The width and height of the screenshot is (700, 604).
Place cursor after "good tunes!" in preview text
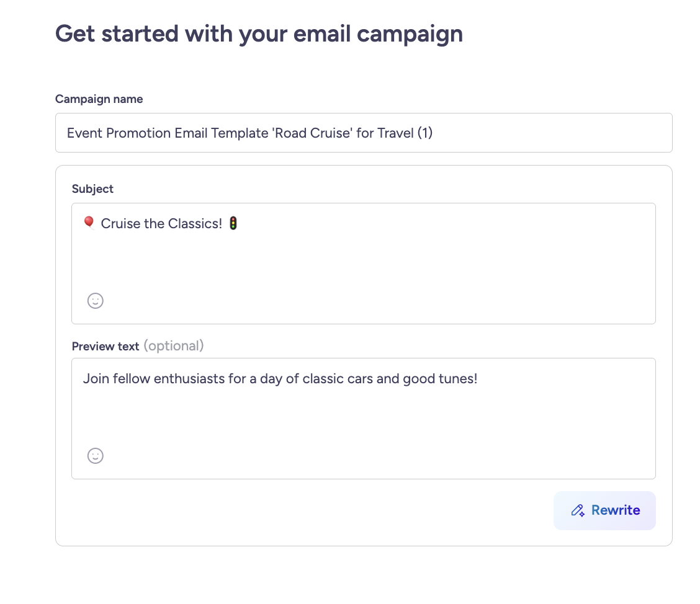[478, 379]
